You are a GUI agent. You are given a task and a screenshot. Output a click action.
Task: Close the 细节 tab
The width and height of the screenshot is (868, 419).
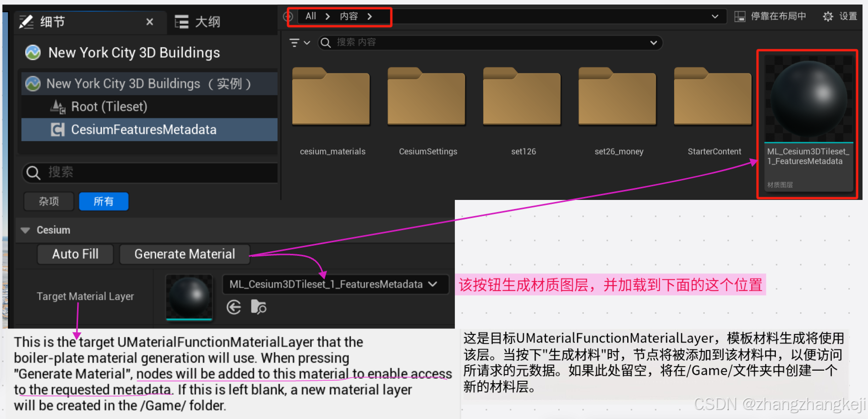pyautogui.click(x=150, y=22)
